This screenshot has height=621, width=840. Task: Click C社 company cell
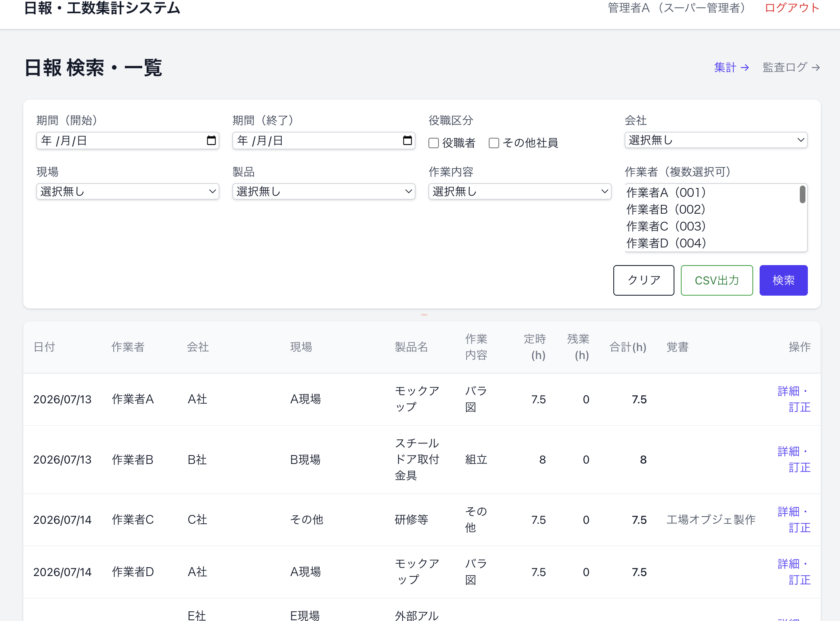[x=197, y=520]
